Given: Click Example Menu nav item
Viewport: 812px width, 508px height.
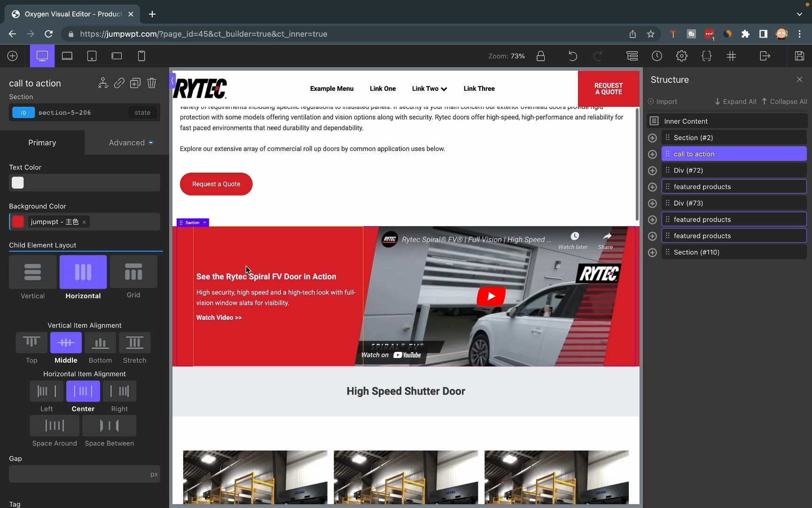Looking at the screenshot, I should point(332,88).
